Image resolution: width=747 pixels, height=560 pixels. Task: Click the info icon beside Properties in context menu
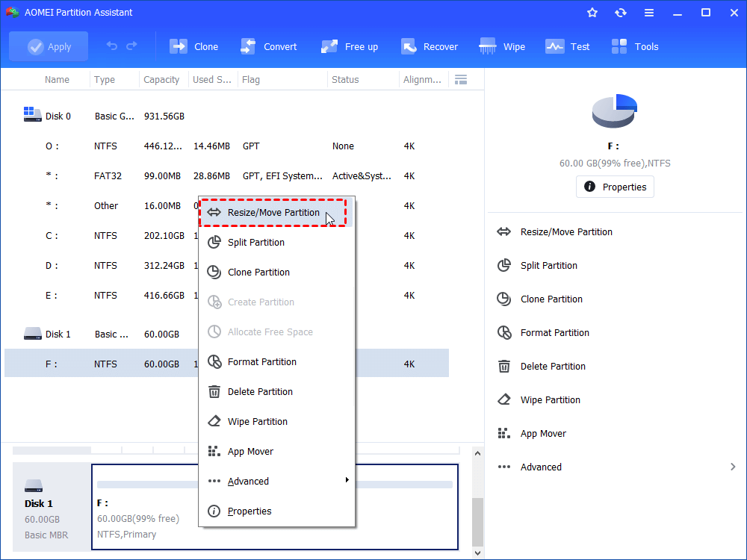[x=214, y=511]
